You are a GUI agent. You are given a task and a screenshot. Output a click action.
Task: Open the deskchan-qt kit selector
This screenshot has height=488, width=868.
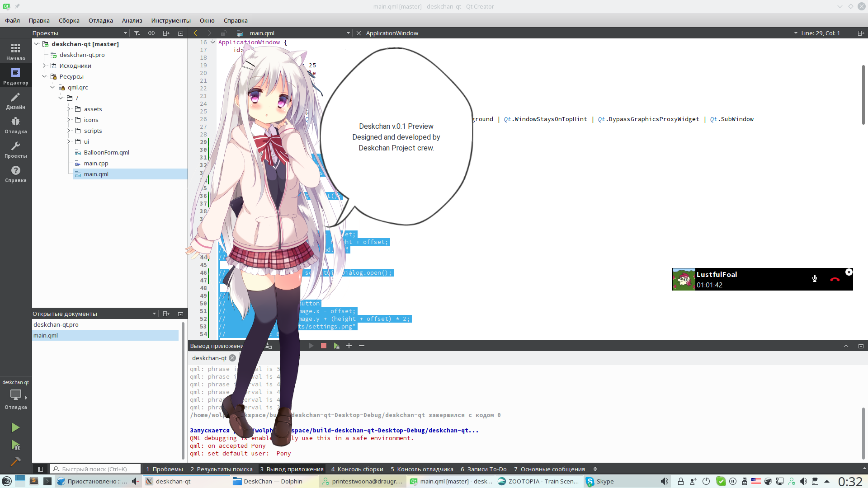(x=16, y=394)
